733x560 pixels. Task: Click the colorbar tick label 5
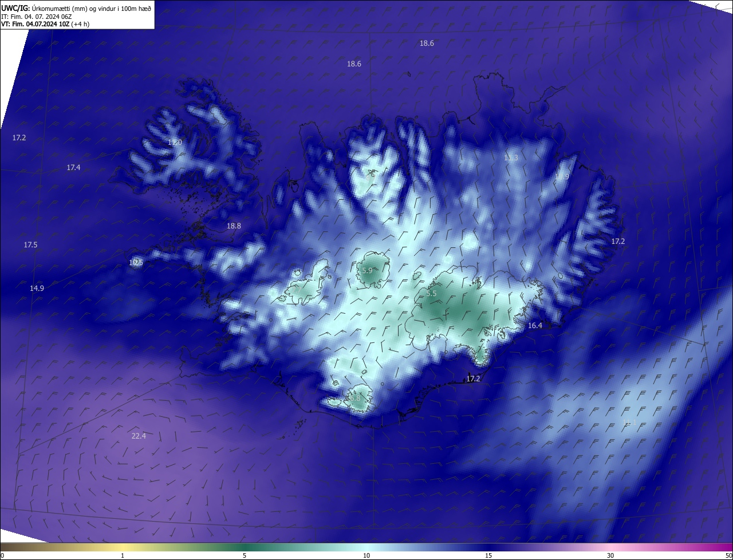(245, 555)
